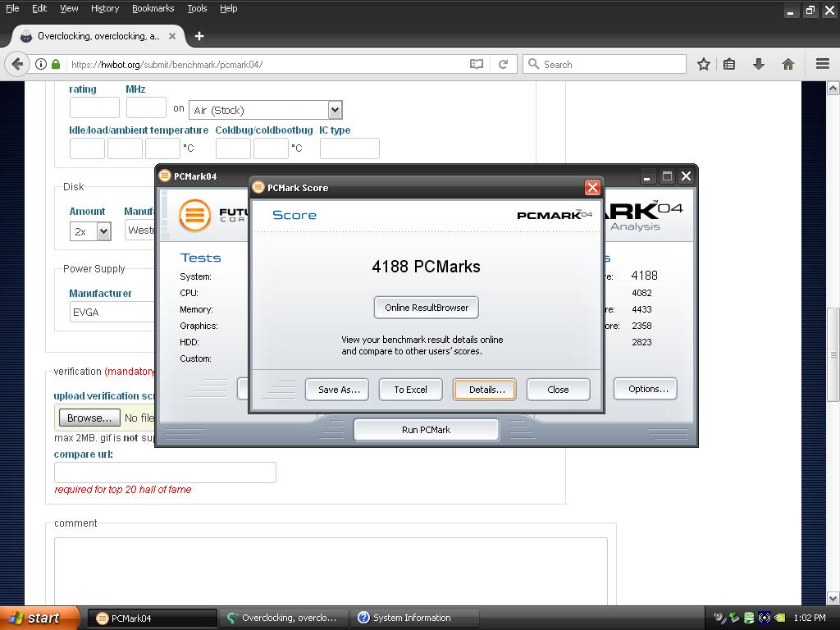840x630 pixels.
Task: Close the Overclocking browser tab
Action: pyautogui.click(x=172, y=36)
